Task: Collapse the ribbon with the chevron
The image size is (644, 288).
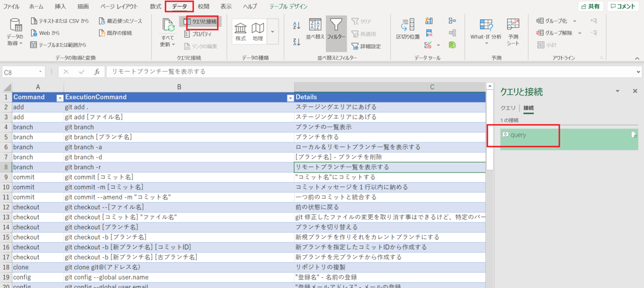Action: point(638,57)
